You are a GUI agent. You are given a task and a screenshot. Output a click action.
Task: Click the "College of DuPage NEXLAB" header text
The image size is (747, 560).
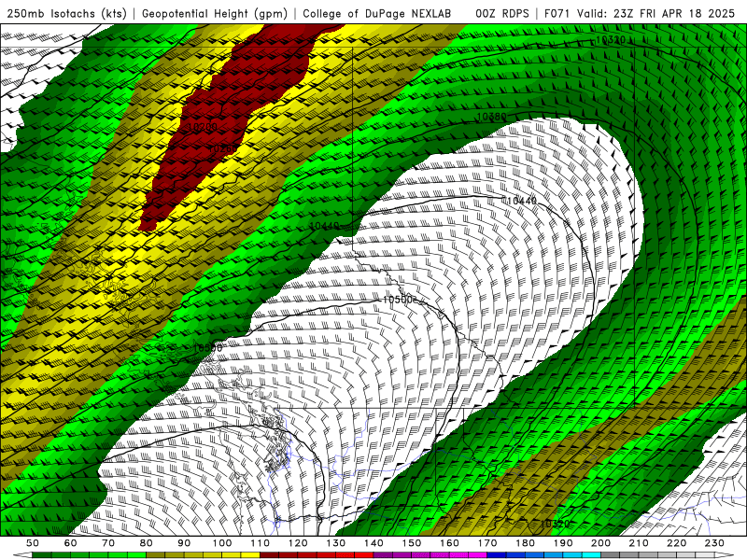pyautogui.click(x=377, y=13)
